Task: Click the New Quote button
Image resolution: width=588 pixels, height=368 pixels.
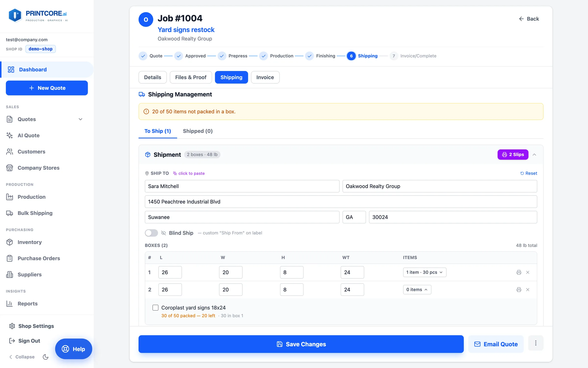Action: (x=47, y=88)
